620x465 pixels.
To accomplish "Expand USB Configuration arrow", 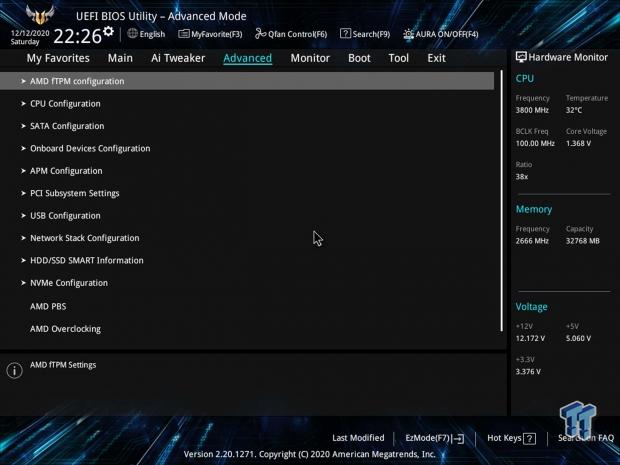I will [23, 215].
